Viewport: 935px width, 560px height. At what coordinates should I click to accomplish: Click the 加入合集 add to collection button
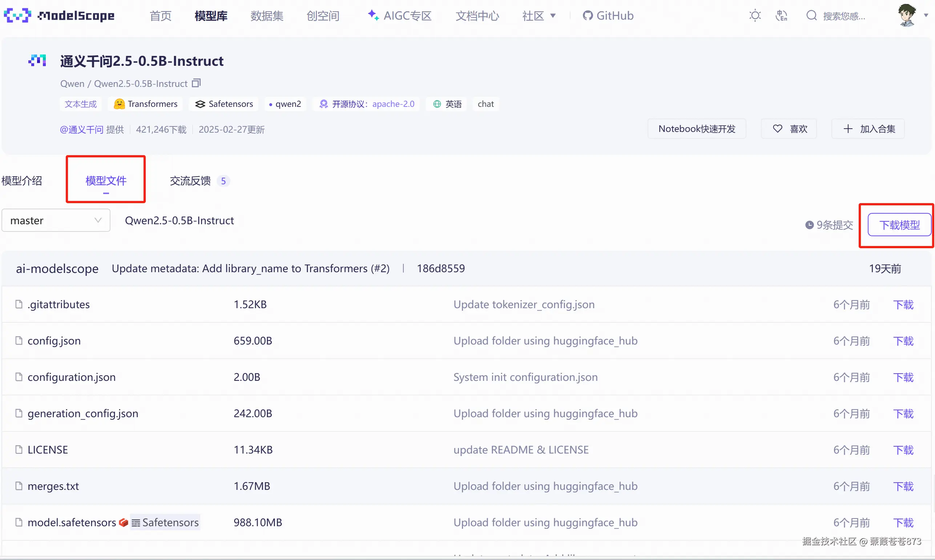click(868, 129)
